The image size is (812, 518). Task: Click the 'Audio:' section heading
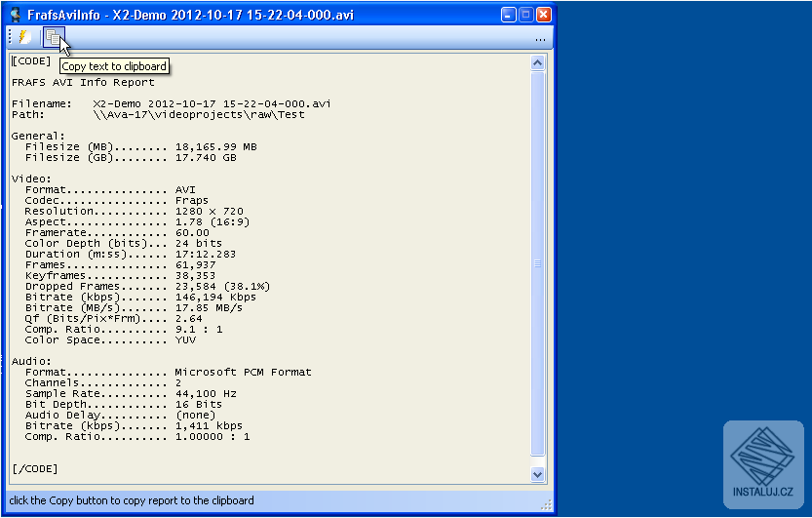pos(31,362)
